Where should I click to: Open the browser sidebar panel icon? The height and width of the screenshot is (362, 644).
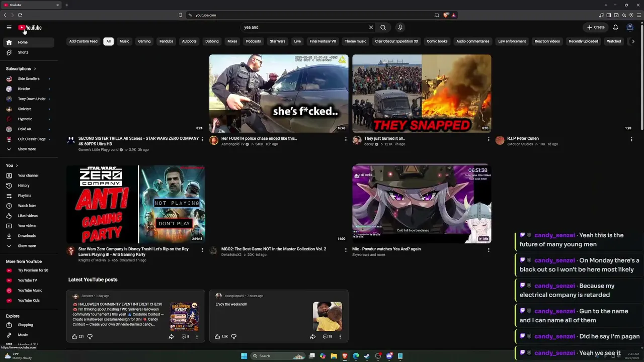(608, 15)
